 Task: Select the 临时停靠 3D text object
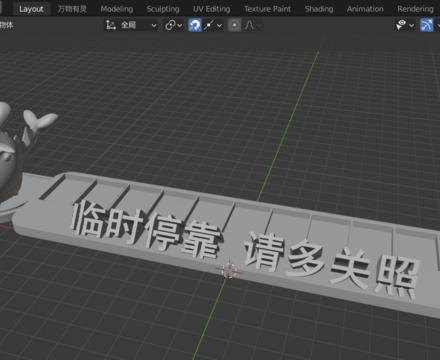(x=146, y=228)
